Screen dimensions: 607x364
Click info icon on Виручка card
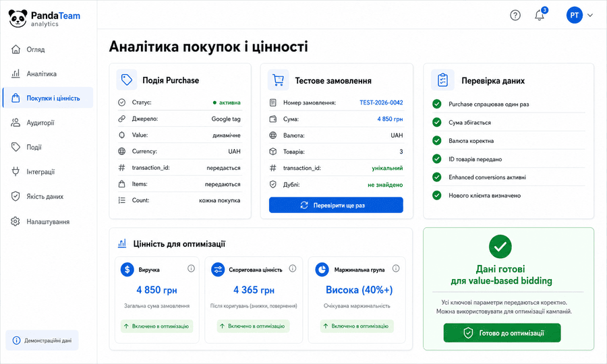[x=191, y=268]
